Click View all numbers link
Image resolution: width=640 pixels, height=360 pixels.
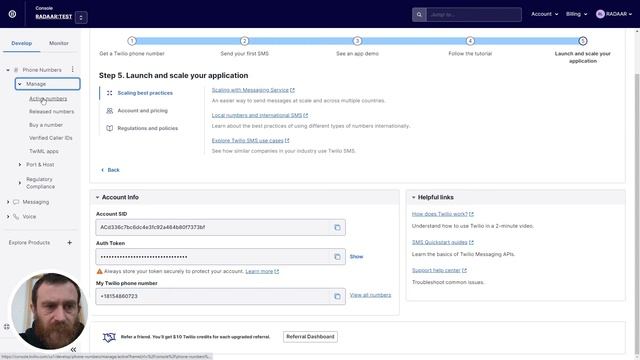[x=370, y=295]
